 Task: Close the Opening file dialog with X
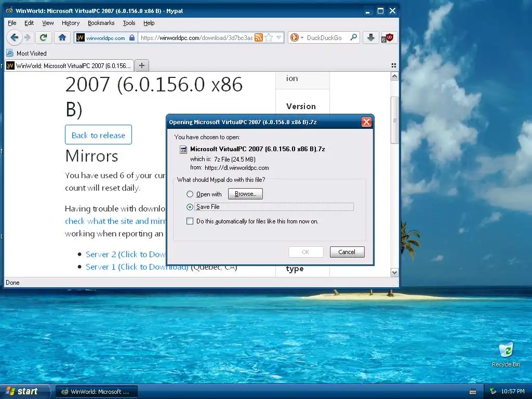(366, 122)
